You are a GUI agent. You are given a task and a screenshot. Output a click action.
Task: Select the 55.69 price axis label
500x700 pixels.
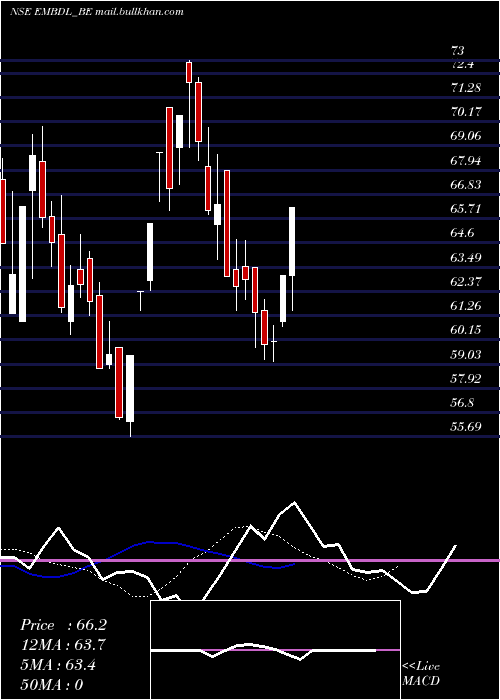[466, 426]
